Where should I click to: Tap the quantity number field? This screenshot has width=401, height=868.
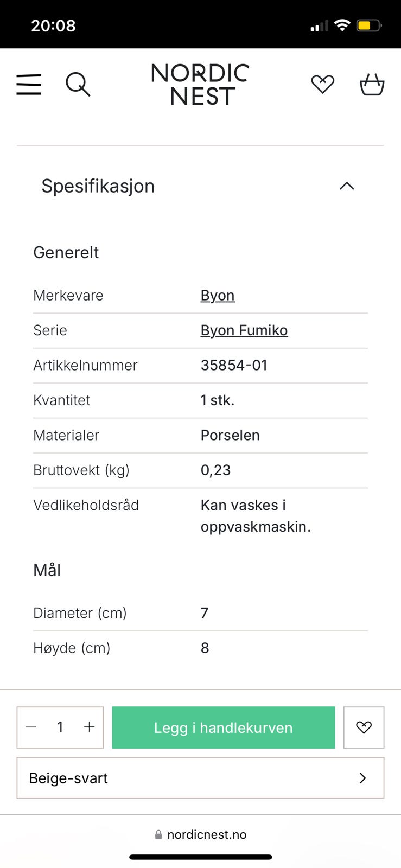(x=60, y=727)
